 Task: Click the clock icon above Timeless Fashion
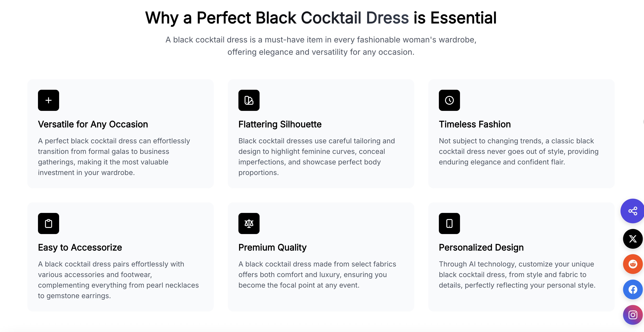pyautogui.click(x=449, y=100)
